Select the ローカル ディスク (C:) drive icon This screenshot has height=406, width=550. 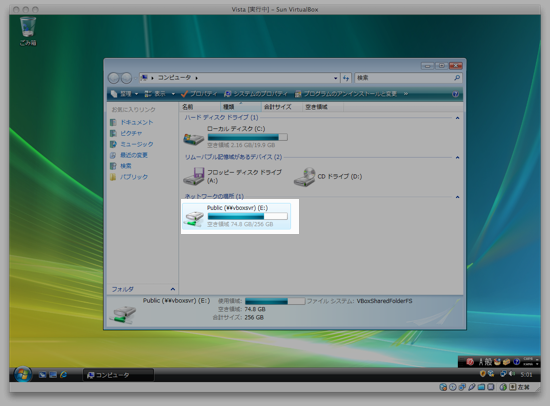tap(193, 139)
